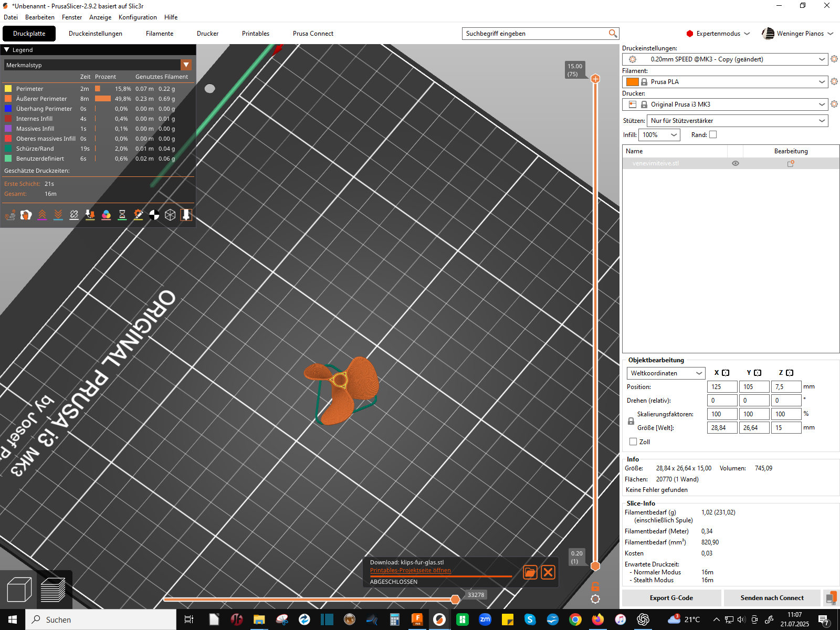
Task: Toggle wipe moves hand icon in legend
Action: click(x=26, y=215)
